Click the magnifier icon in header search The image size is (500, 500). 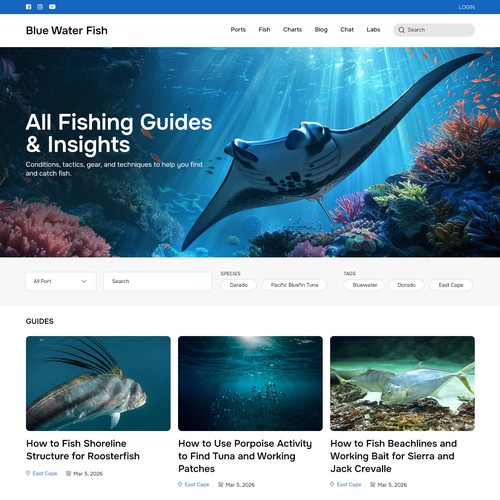[x=402, y=30]
